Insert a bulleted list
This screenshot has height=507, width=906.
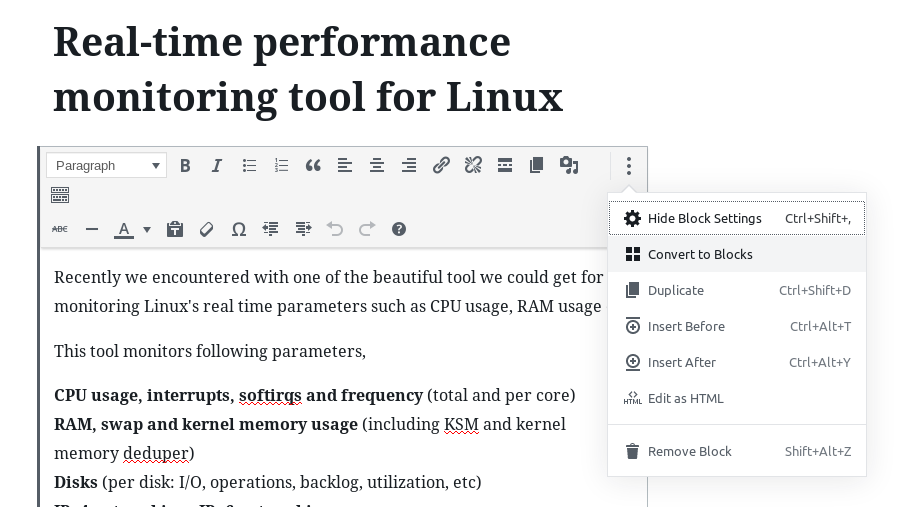pos(249,166)
